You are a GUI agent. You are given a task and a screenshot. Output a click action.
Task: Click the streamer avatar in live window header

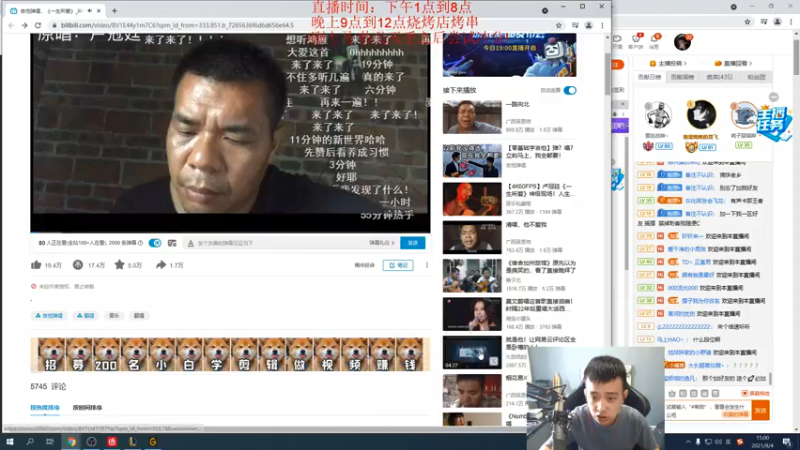coord(682,42)
